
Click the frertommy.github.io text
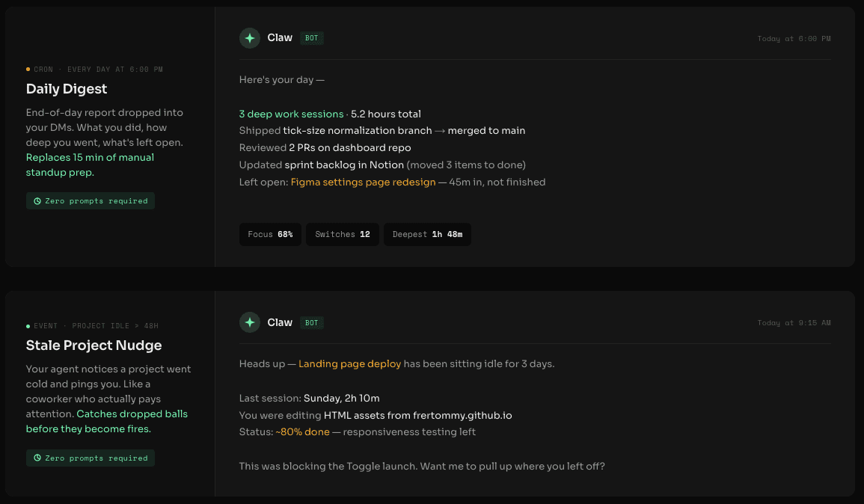coord(462,415)
